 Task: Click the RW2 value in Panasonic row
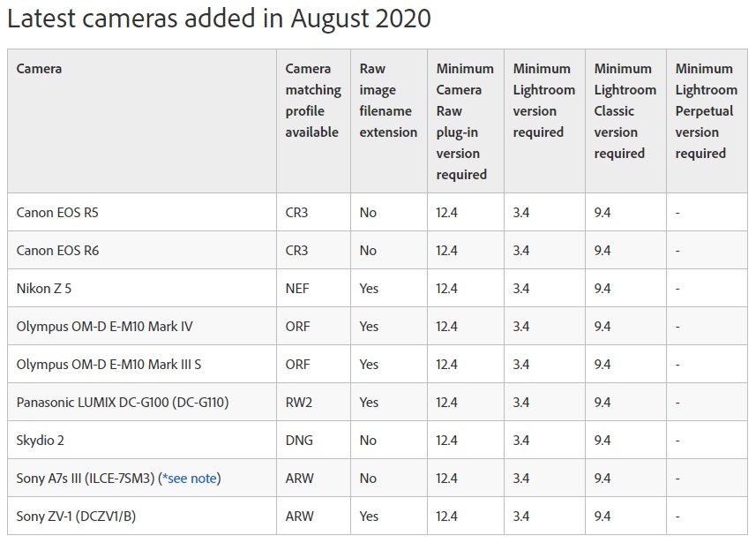click(x=297, y=403)
